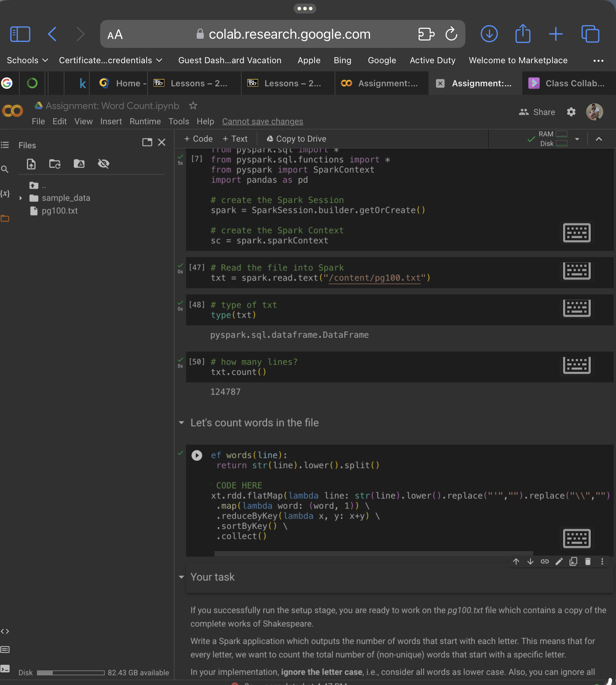The height and width of the screenshot is (685, 616).
Task: Click the 'Cannot save changes' link
Action: [x=262, y=121]
